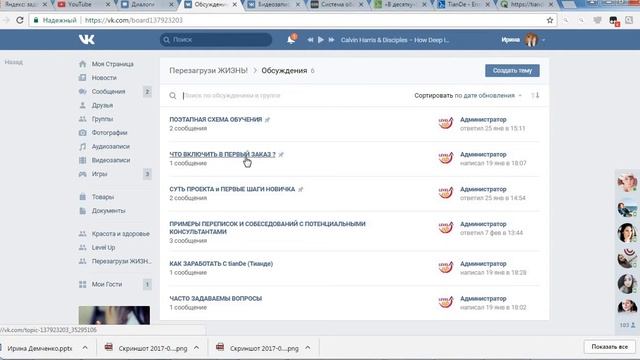
Task: Open topic ПОЭТАПНАЯ СХЕМА ОБУЧЕНИЯ
Action: click(x=216, y=120)
